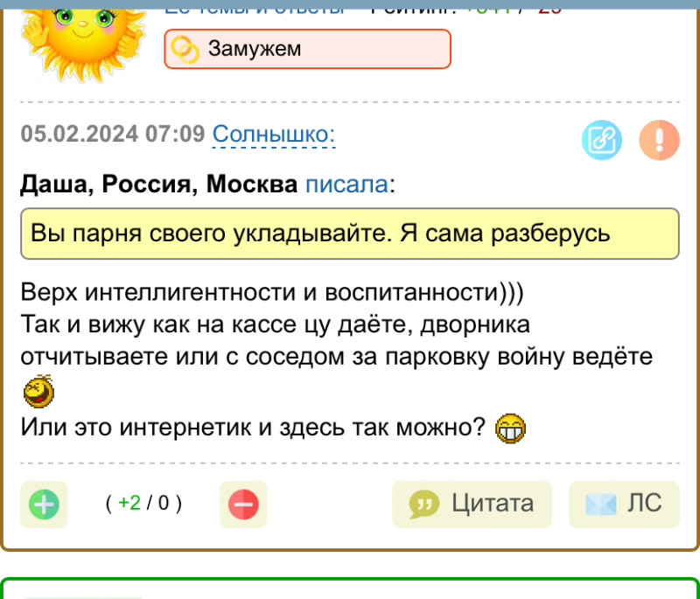Send a private message via ЛС label

point(644,504)
